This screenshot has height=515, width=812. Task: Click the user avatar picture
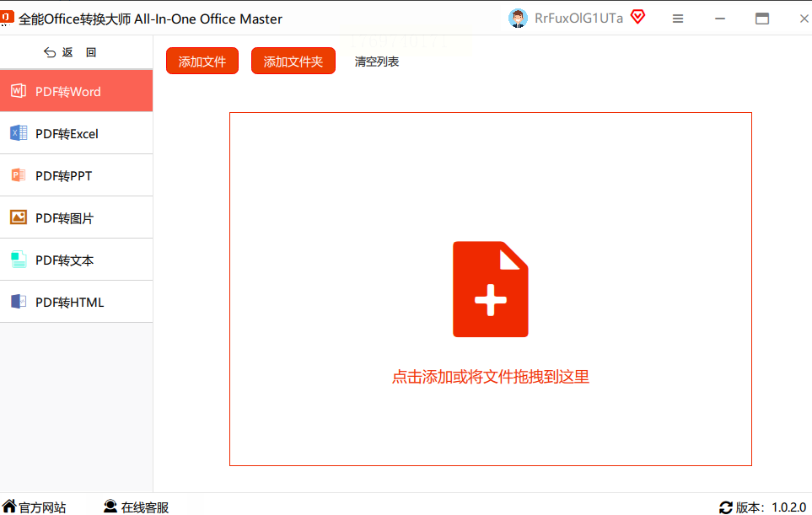[x=518, y=19]
